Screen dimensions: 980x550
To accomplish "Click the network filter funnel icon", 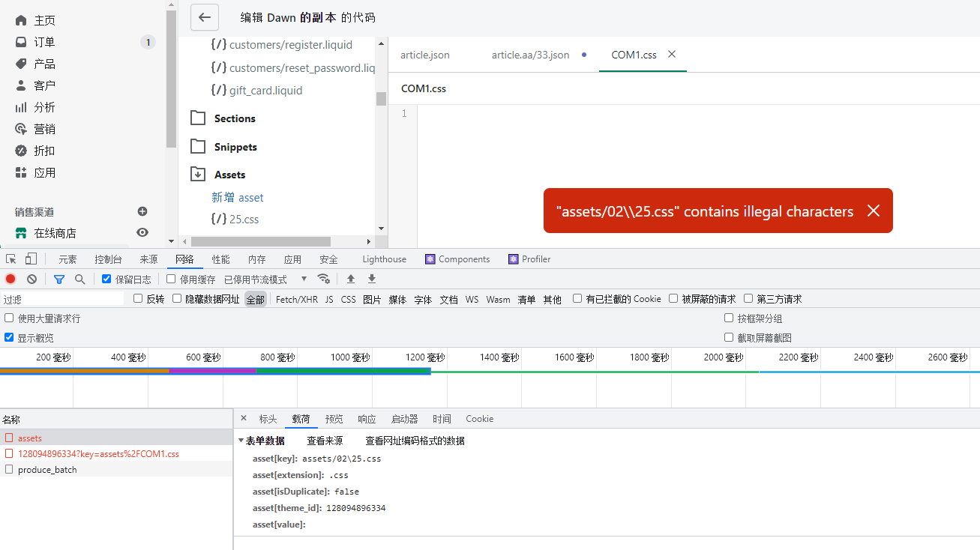I will (59, 279).
